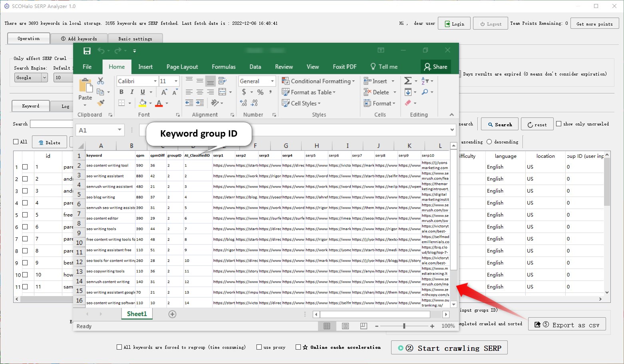
Task: Open the Excel File menu
Action: [87, 67]
